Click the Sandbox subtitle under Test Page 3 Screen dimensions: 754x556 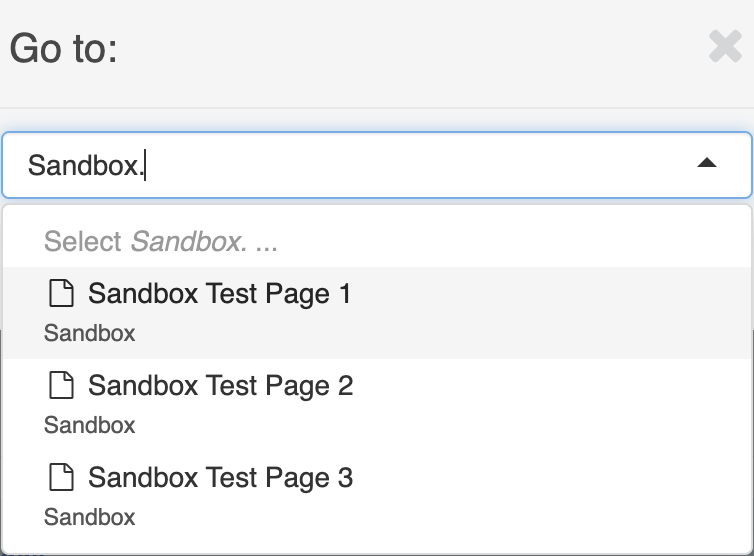tap(90, 517)
